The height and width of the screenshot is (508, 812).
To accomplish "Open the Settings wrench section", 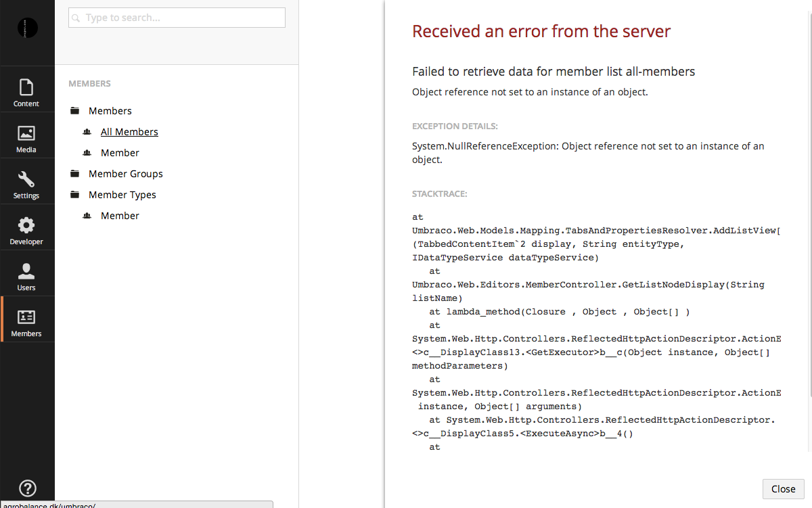I will (26, 185).
